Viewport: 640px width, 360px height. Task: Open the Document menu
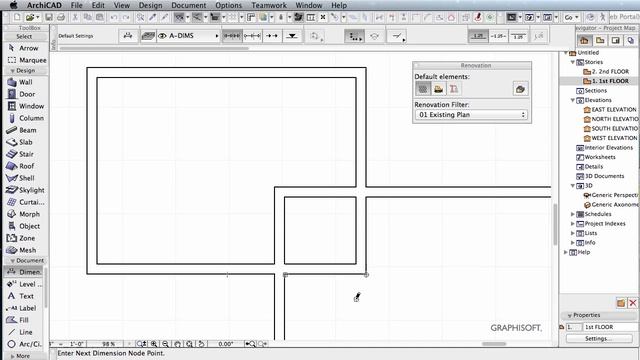click(x=189, y=5)
